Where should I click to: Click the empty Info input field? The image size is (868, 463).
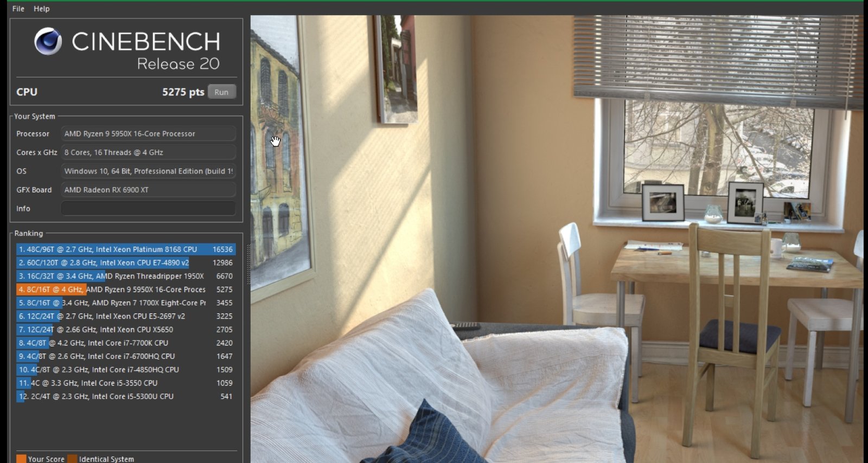[149, 209]
